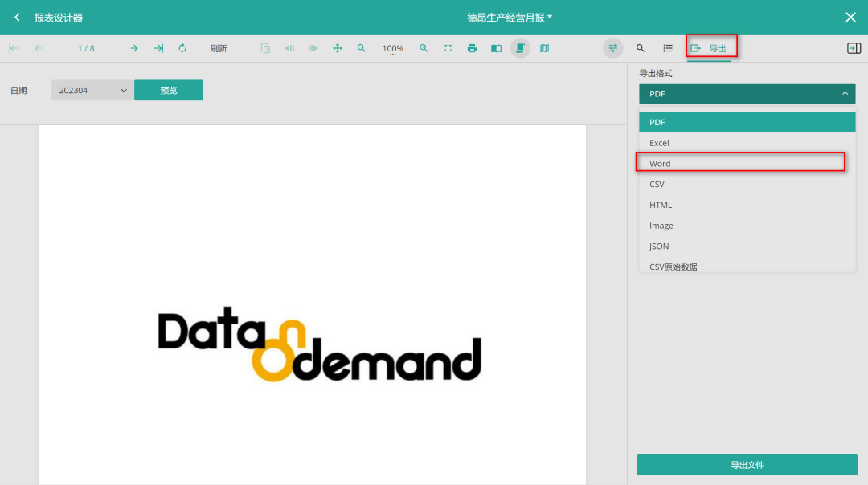Activate the move/pan tool icon
Screen dimensions: 868x485
[338, 48]
